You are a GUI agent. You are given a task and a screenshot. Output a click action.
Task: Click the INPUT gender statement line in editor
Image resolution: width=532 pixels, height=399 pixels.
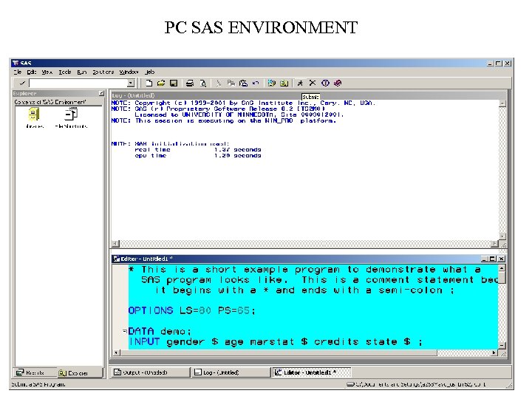[276, 341]
